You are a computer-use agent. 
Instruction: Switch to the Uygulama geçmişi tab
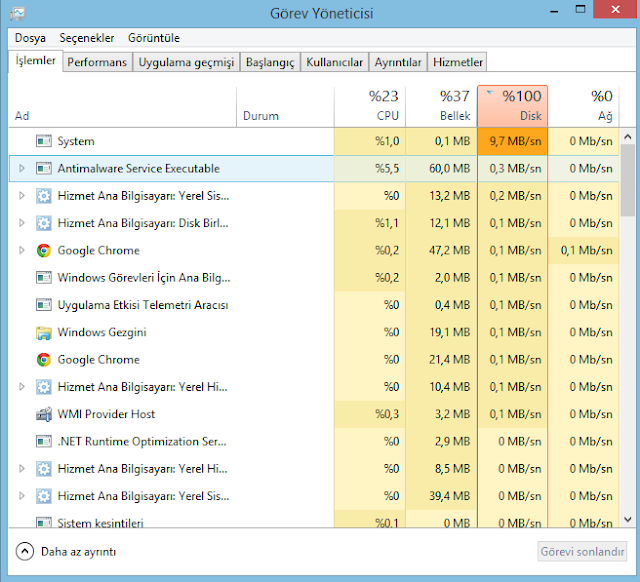(186, 62)
